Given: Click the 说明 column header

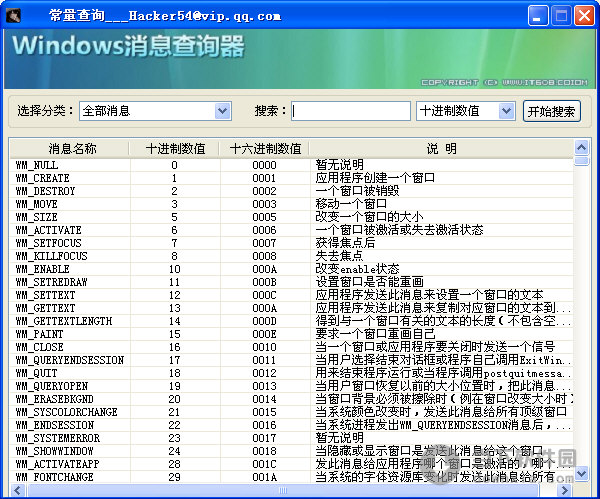Looking at the screenshot, I should pos(442,148).
